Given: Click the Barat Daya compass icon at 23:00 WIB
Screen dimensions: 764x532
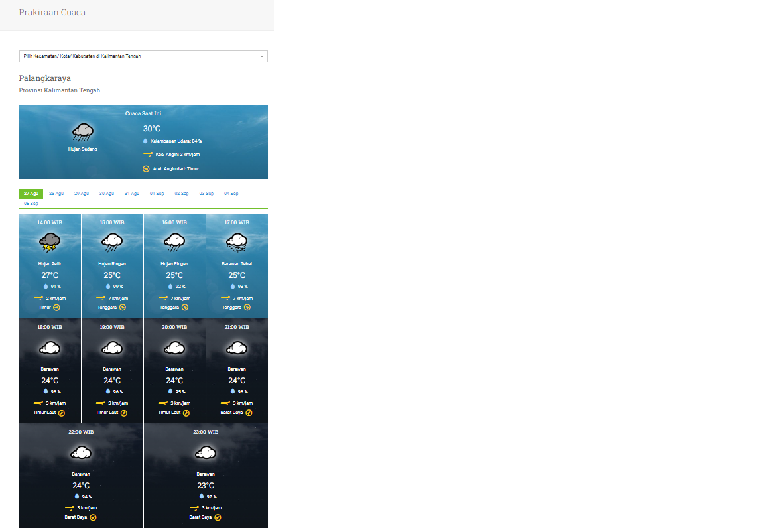Looking at the screenshot, I should 218,518.
